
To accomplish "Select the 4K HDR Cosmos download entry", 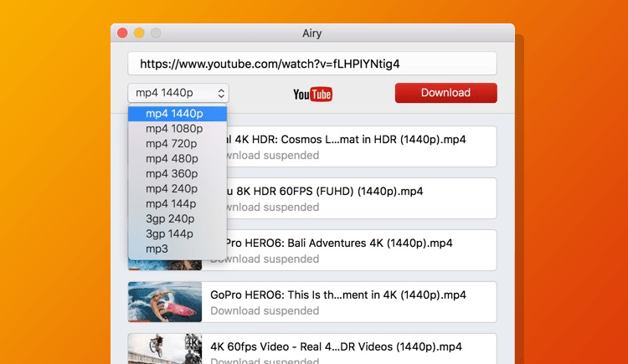I will [362, 146].
